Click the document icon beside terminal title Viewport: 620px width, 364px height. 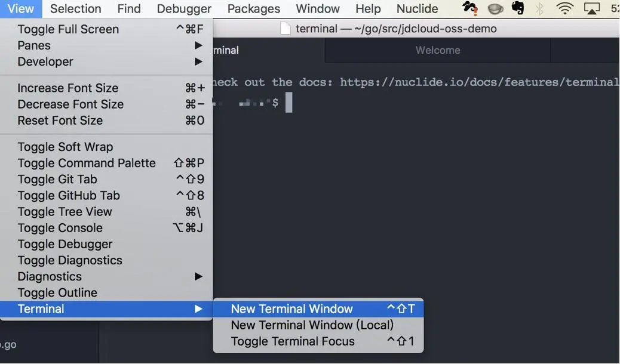pos(286,29)
